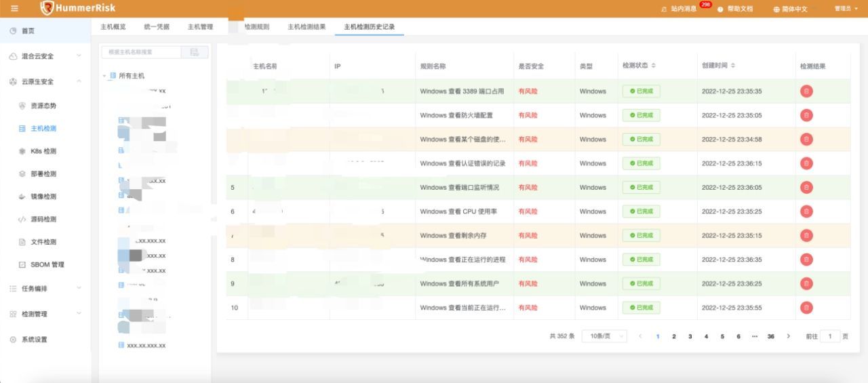
Task: Click delete icon for 查看防火墙配置 row
Action: pos(806,115)
